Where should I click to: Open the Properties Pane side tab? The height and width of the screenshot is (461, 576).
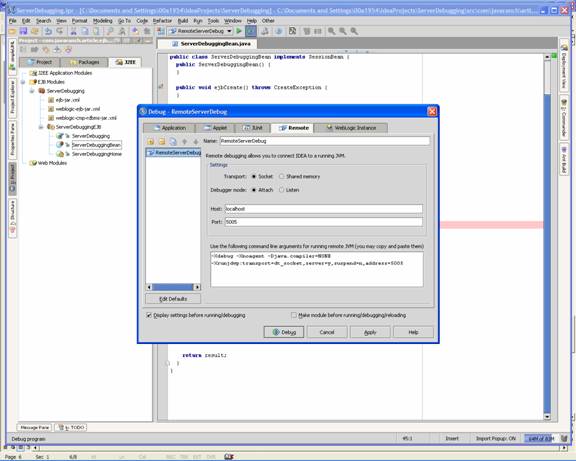(12, 140)
